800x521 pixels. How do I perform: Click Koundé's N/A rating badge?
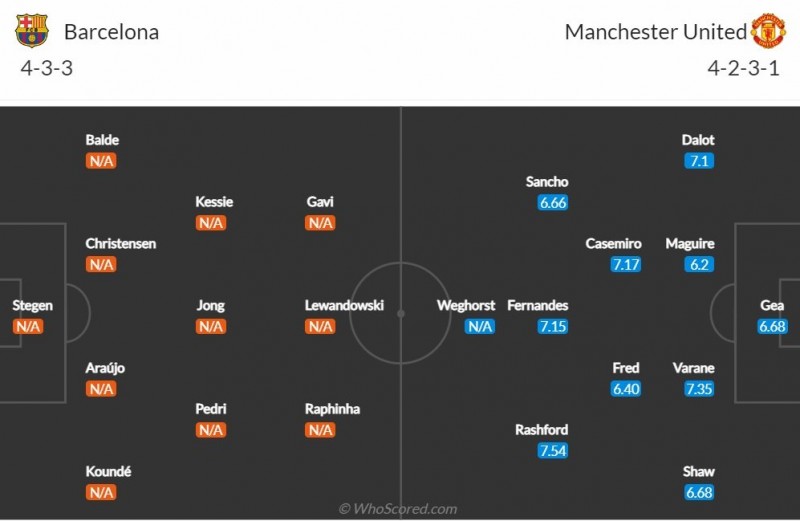[101, 492]
